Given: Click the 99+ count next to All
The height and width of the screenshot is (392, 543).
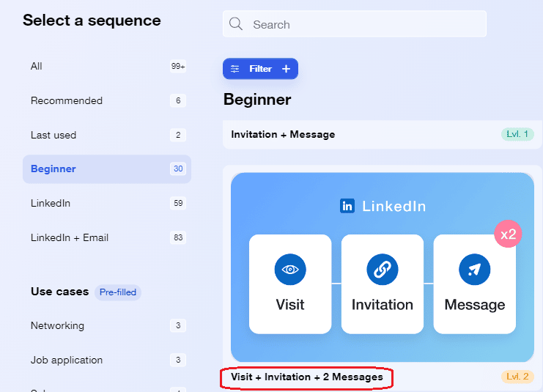Looking at the screenshot, I should point(178,66).
